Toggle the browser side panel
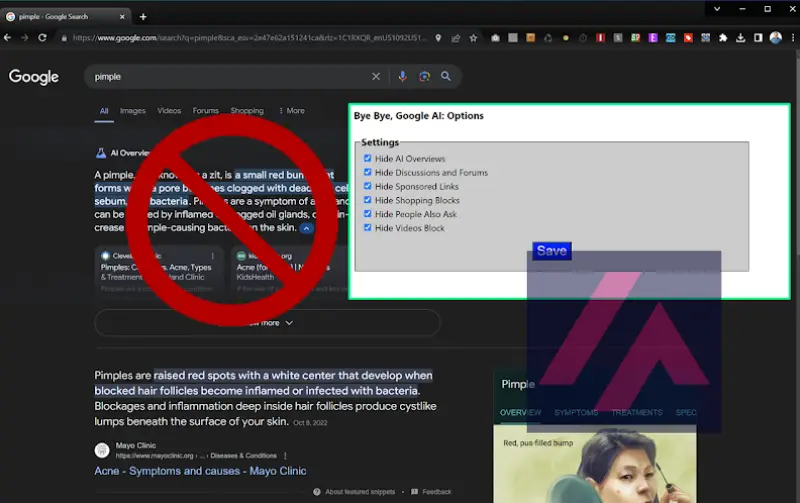The height and width of the screenshot is (503, 800). point(758,38)
